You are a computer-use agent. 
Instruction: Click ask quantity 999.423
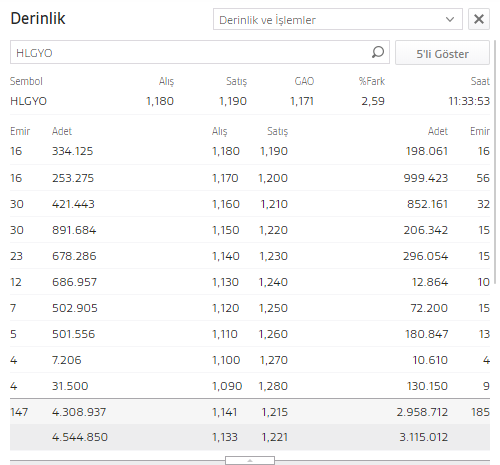point(426,178)
